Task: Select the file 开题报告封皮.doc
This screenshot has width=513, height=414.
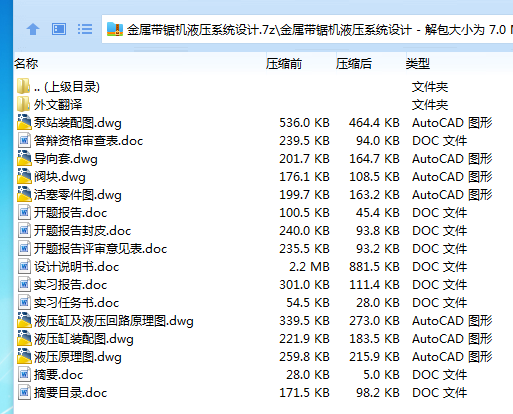Action: (82, 231)
